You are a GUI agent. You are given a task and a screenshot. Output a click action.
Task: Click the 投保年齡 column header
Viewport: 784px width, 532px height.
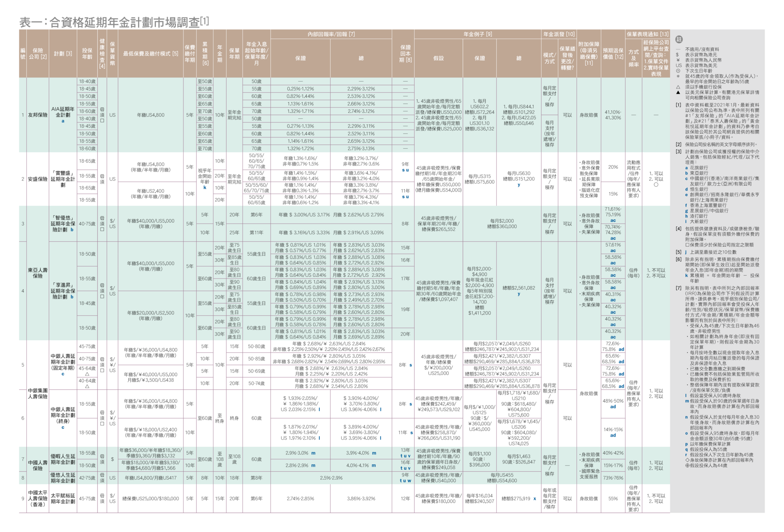[x=87, y=54]
